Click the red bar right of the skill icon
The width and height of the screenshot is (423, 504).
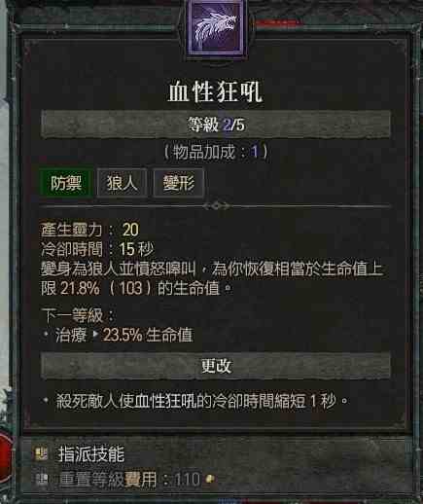(x=276, y=22)
